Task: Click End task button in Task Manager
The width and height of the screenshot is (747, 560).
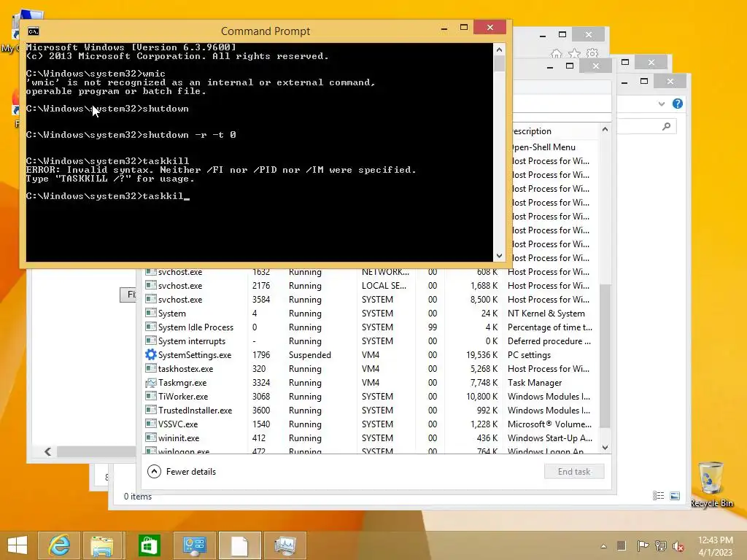Action: point(574,472)
